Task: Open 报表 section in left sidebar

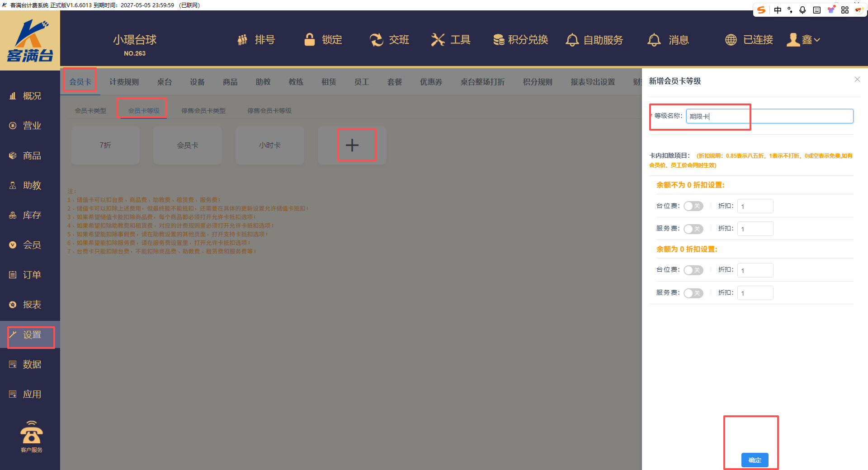Action: [x=31, y=305]
